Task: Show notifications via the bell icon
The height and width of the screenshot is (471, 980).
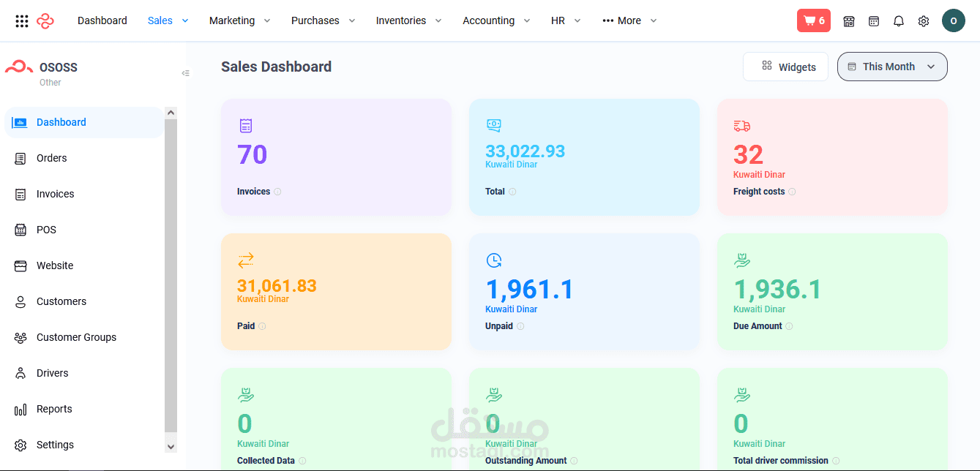Action: click(x=899, y=21)
